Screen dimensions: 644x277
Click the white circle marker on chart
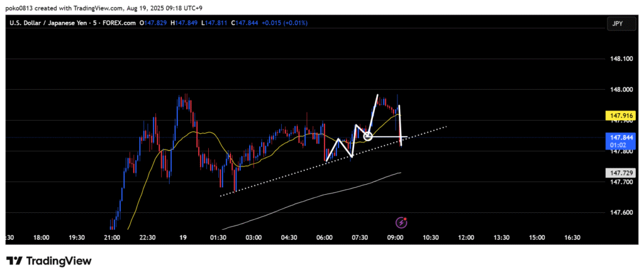pyautogui.click(x=369, y=136)
